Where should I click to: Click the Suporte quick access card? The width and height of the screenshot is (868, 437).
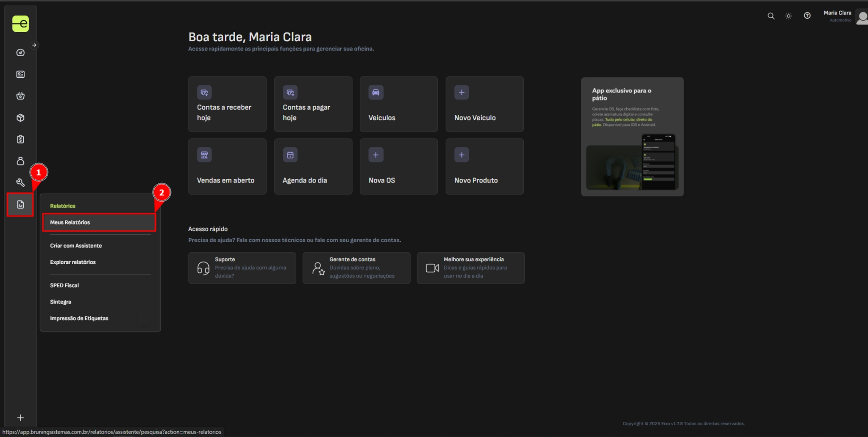click(242, 268)
